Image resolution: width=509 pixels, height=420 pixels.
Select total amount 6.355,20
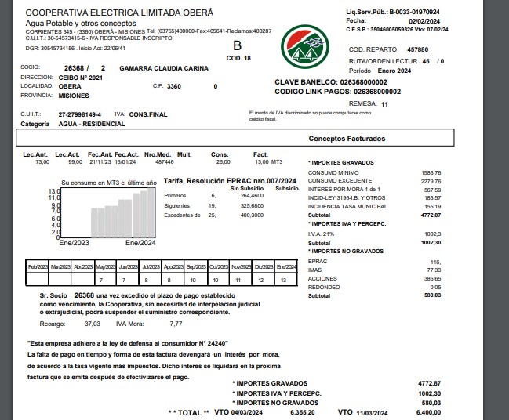click(302, 411)
